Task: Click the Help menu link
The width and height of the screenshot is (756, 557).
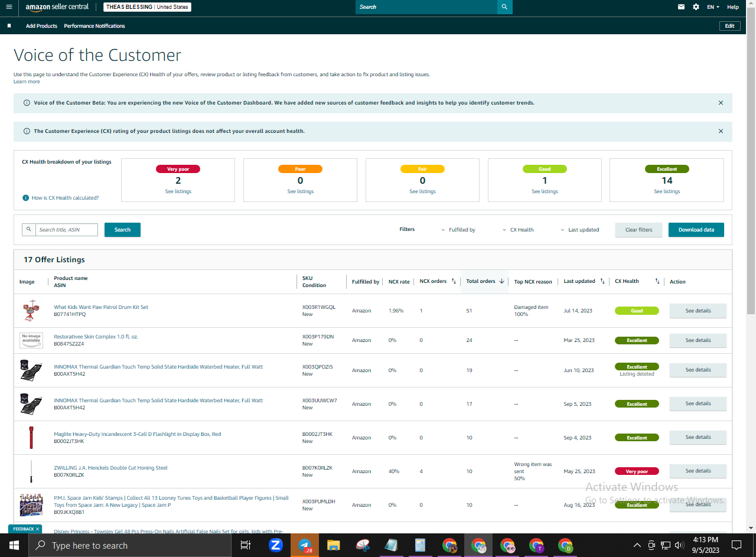Action: click(x=733, y=7)
